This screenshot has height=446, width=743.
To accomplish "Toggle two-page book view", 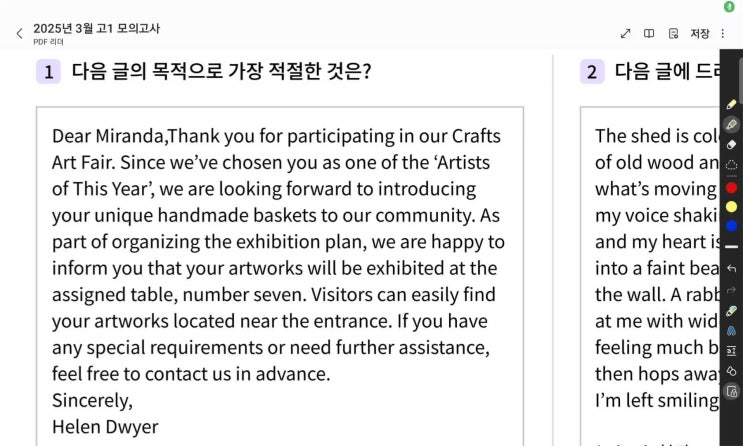I will coord(649,34).
